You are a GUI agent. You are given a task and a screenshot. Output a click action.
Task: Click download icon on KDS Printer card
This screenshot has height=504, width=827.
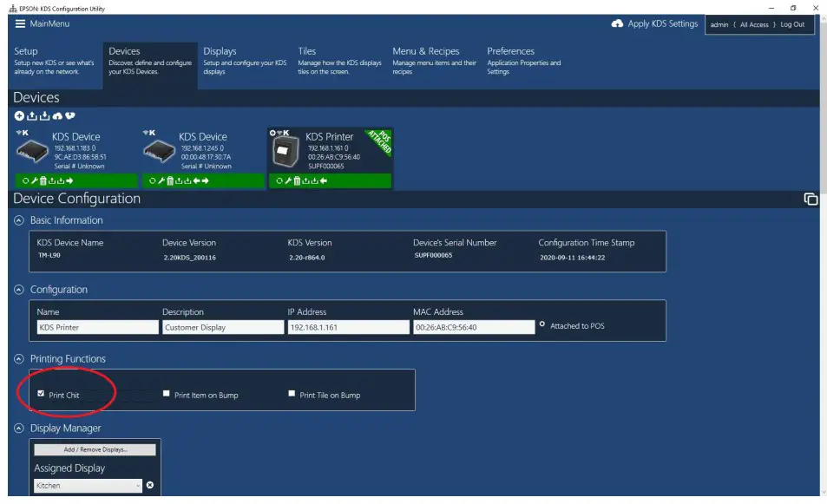(314, 180)
